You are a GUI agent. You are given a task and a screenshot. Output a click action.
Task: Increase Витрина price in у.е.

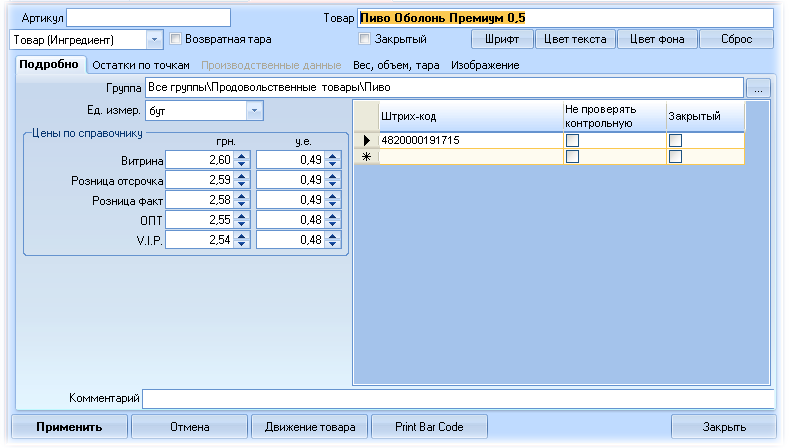pyautogui.click(x=333, y=156)
